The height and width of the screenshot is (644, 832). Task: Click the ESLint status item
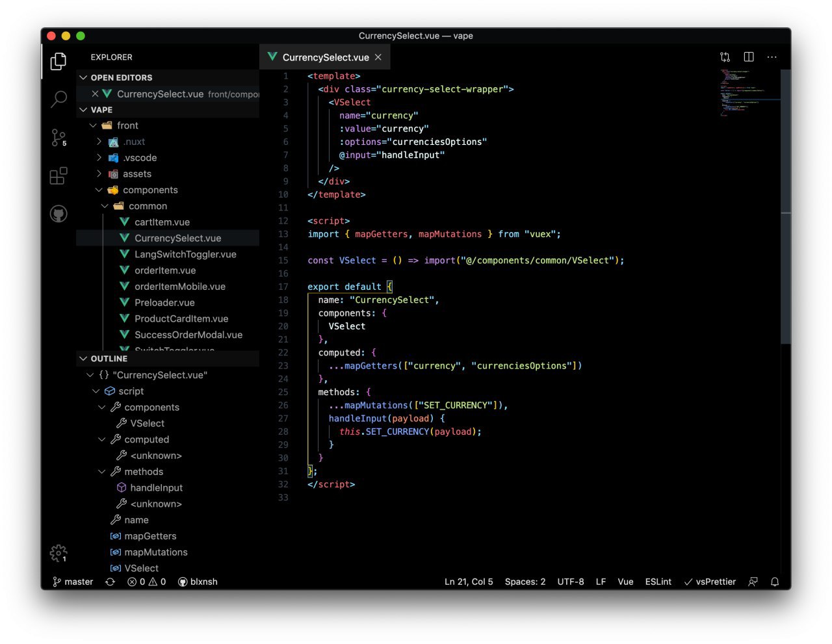click(x=658, y=582)
